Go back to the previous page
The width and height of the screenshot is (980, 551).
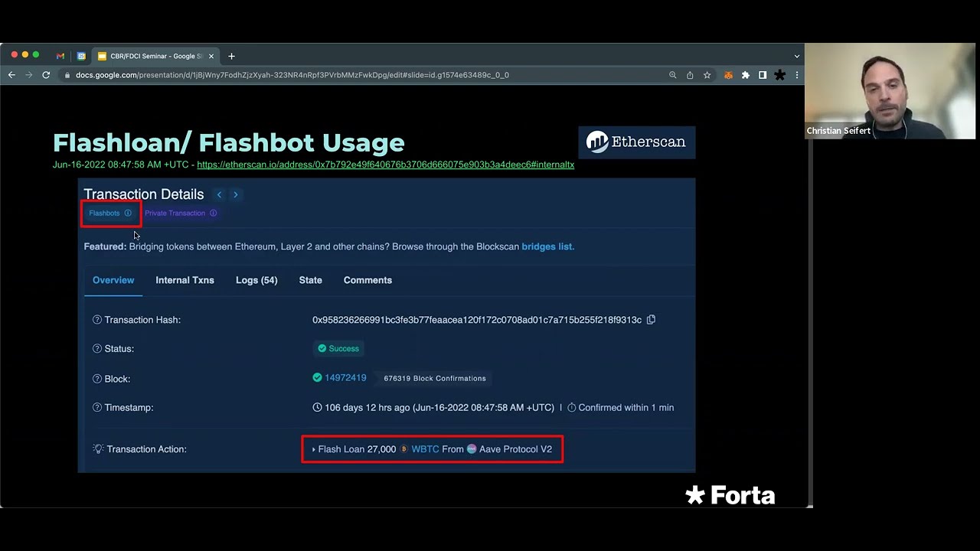(x=11, y=75)
